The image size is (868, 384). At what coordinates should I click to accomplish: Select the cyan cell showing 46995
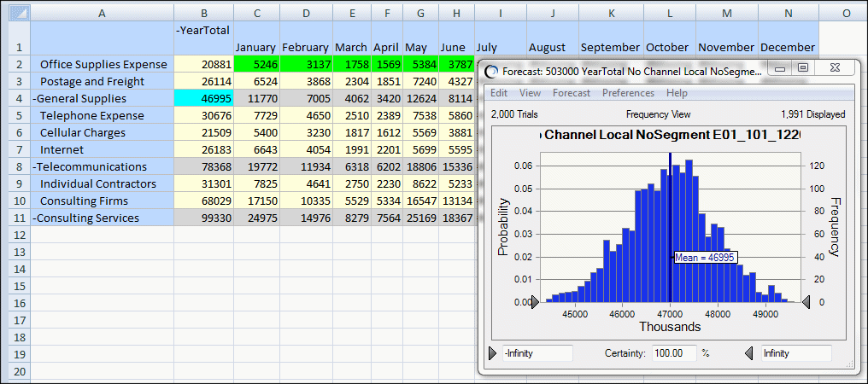coord(203,98)
